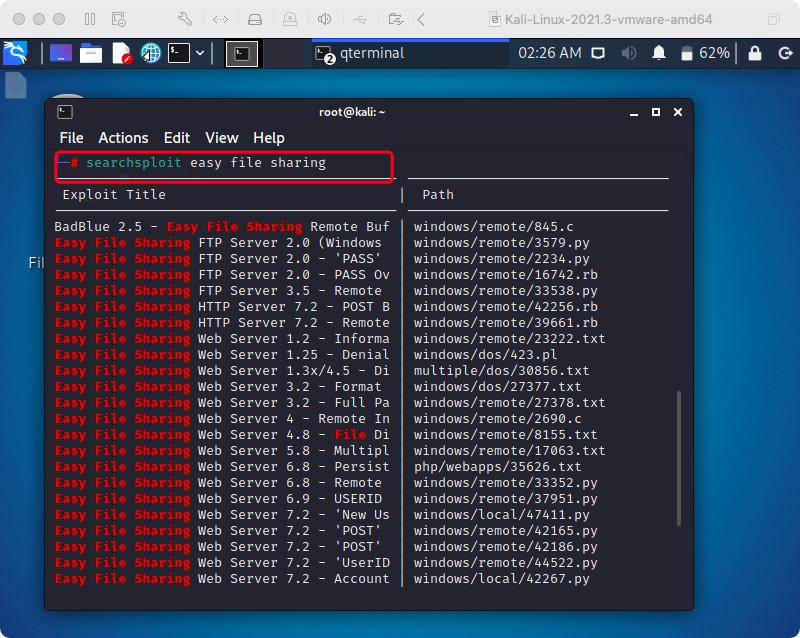Viewport: 800px width, 638px height.
Task: Select path windows/local/42267.py
Action: click(502, 579)
